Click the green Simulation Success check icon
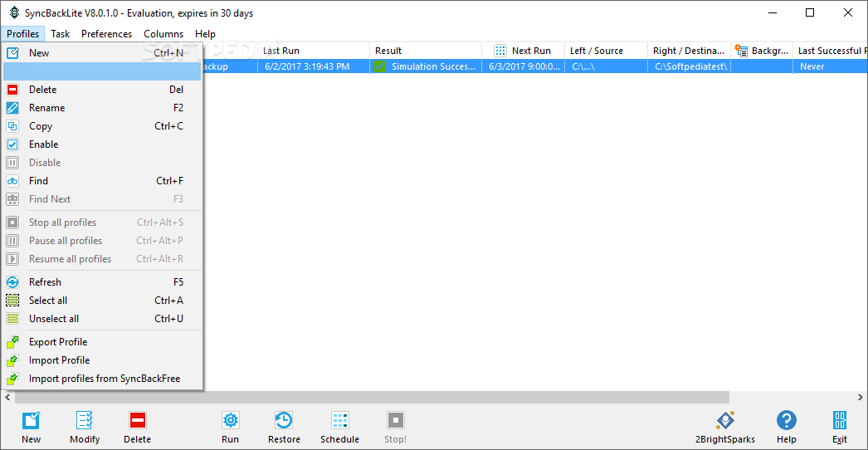This screenshot has height=450, width=868. [379, 66]
